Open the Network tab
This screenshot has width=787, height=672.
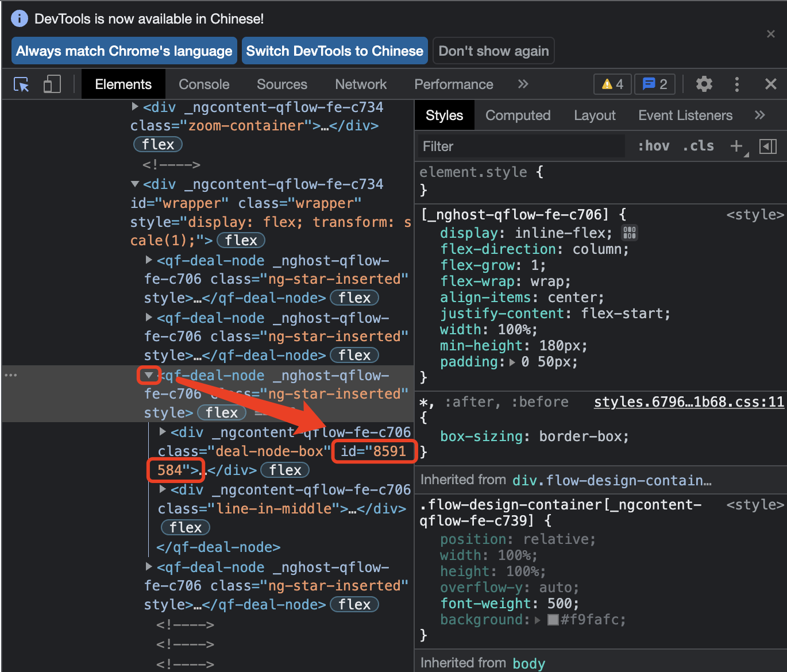[x=361, y=84]
